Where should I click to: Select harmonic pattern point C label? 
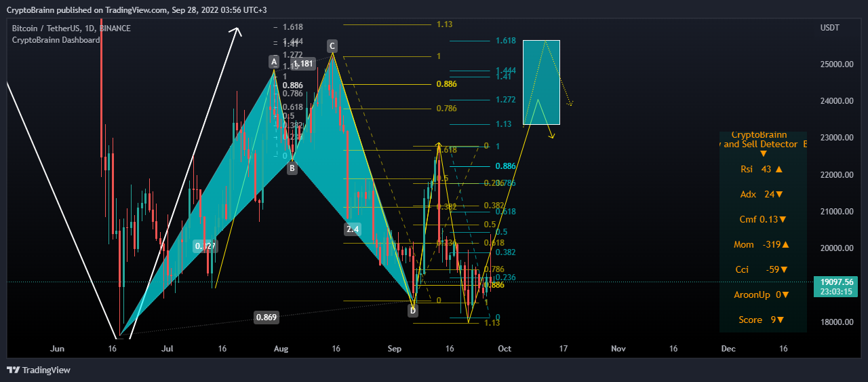point(332,46)
